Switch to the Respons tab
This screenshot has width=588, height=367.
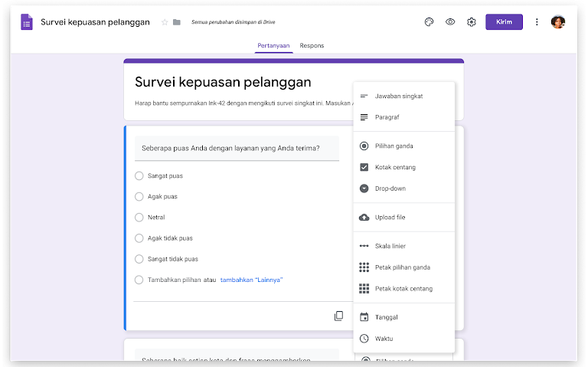coord(312,45)
